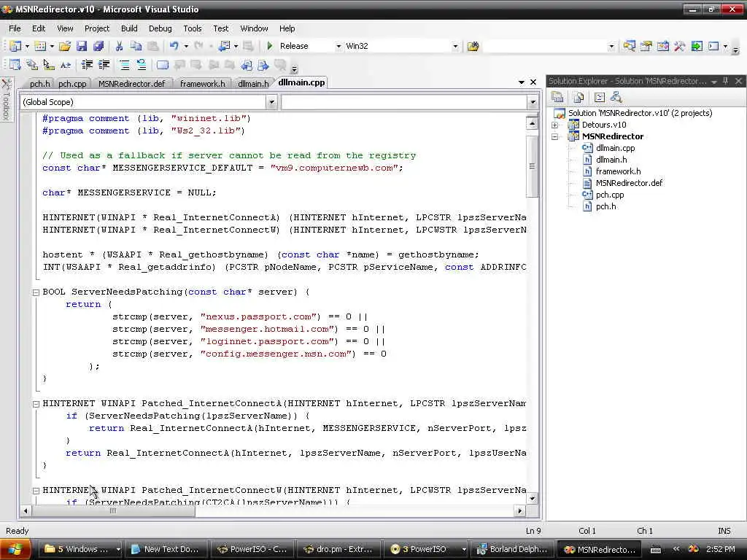747x560 pixels.
Task: Uncomment selected lines icon
Action: pyautogui.click(x=141, y=65)
